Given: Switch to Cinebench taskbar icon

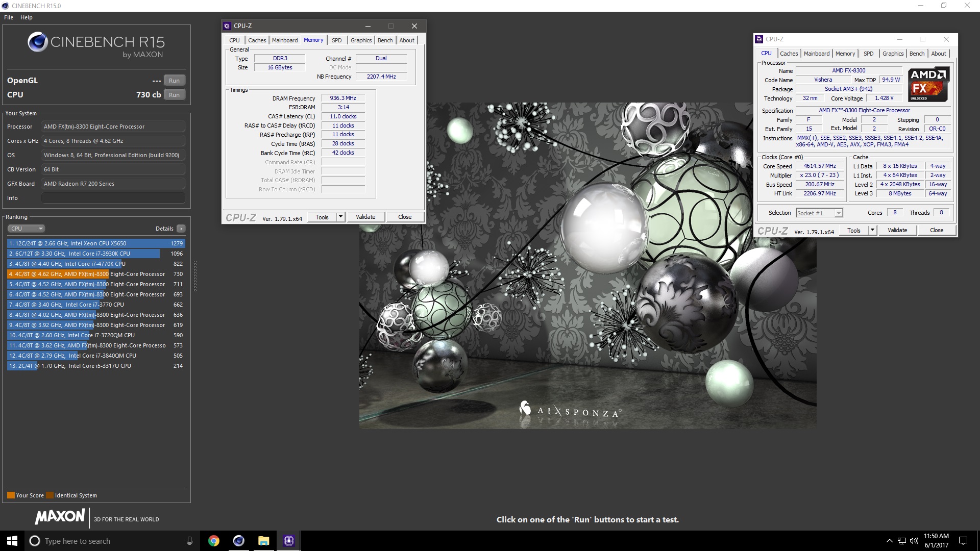Looking at the screenshot, I should coord(238,541).
